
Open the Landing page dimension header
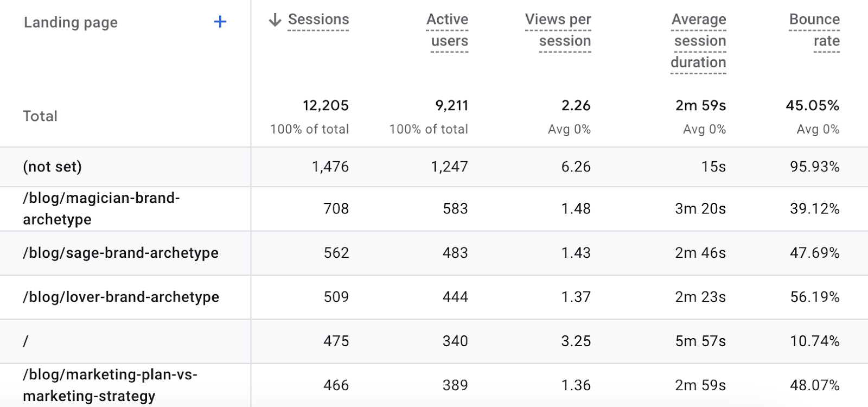(71, 22)
